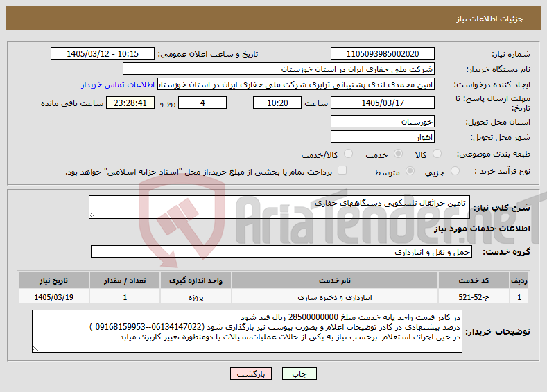Screen dimensions: 547x392
Task: Click the کد خدمت column header
Action: (x=473, y=280)
